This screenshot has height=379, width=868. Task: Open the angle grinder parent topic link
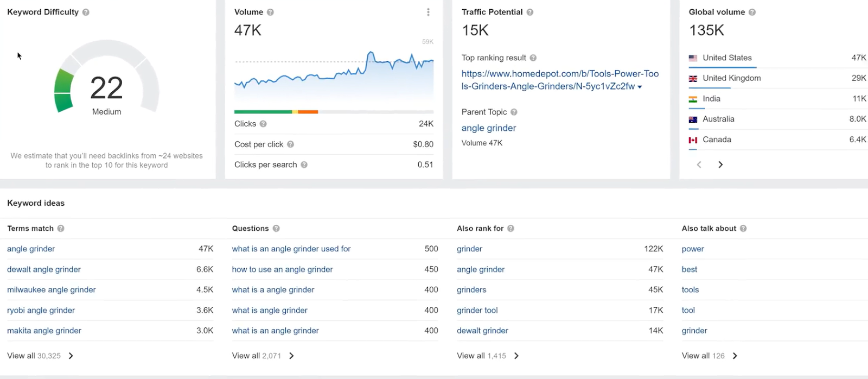[x=489, y=128]
